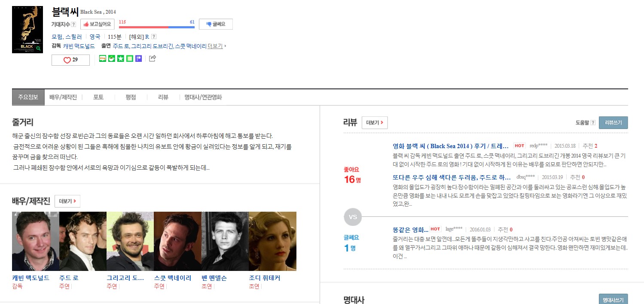This screenshot has height=304, width=644.
Task: Open 그리고리 도브리긴 cast link in header
Action: (152, 46)
